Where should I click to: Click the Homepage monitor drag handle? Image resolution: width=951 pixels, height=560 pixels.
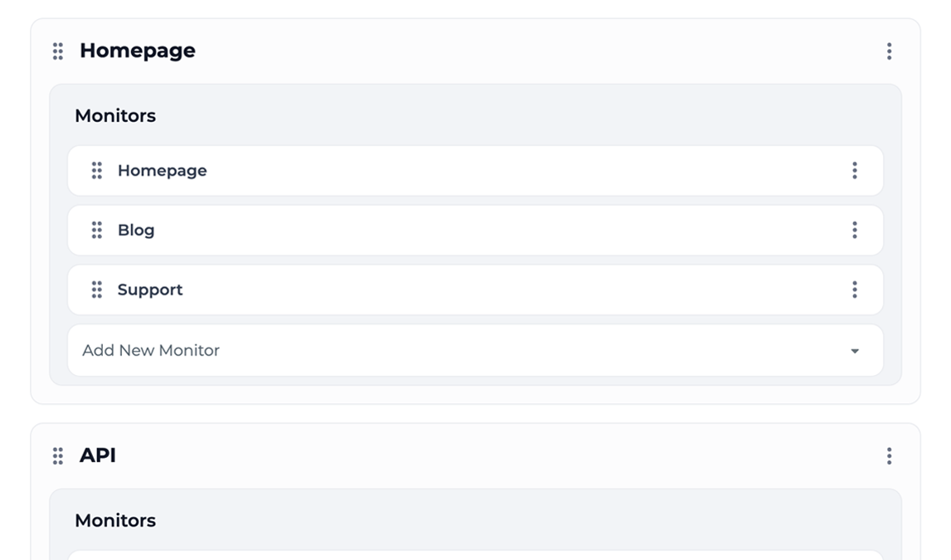click(x=97, y=171)
